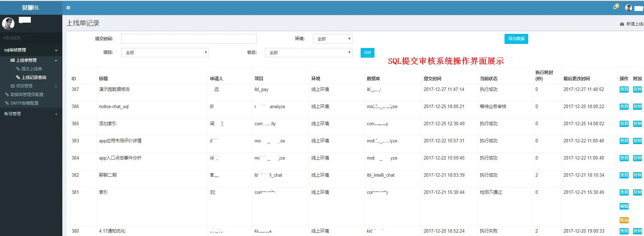Click the ID column header
Viewport: 644px width, 236px height.
[x=74, y=79]
